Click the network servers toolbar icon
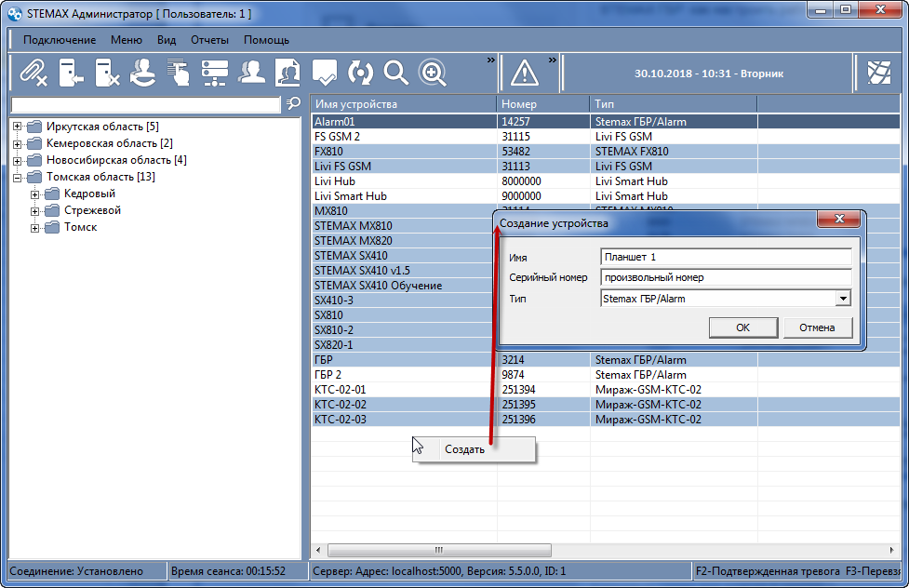The width and height of the screenshot is (909, 588). [215, 73]
